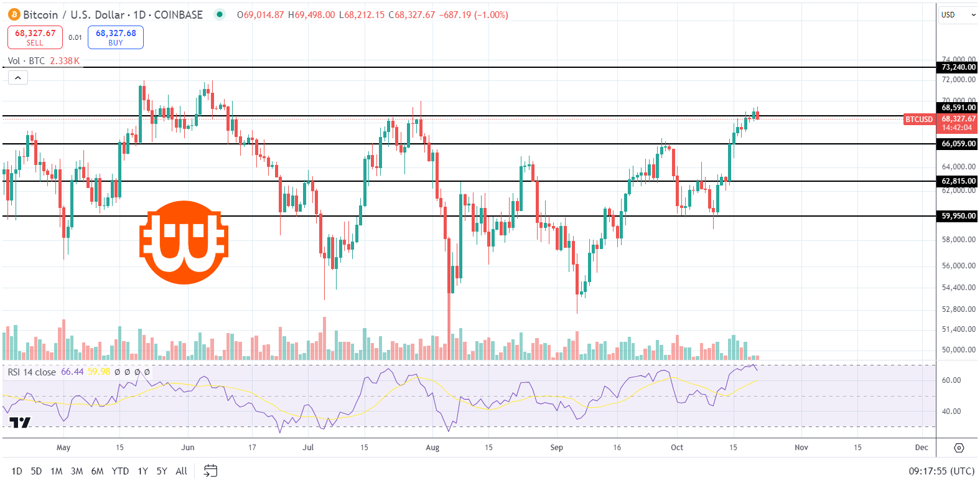980x485 pixels.
Task: Click the 09:17:55 (UTC) timezone clock
Action: (941, 471)
